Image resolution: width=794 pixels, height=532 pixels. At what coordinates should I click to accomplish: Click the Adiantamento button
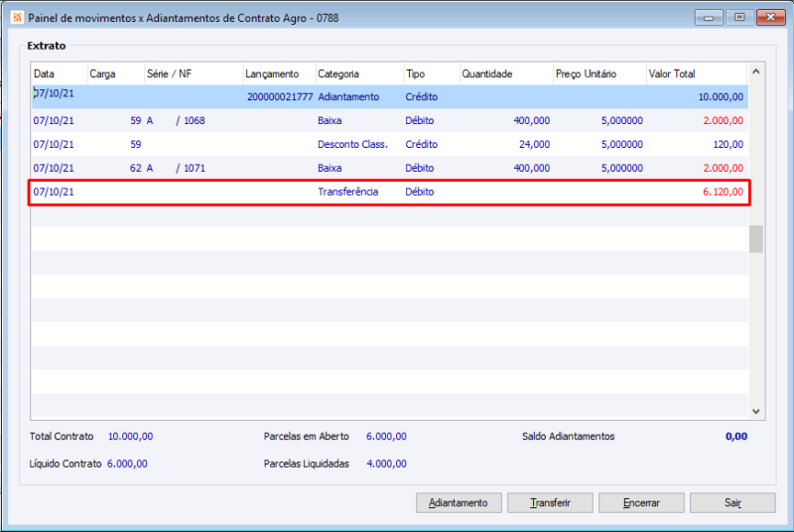459,502
